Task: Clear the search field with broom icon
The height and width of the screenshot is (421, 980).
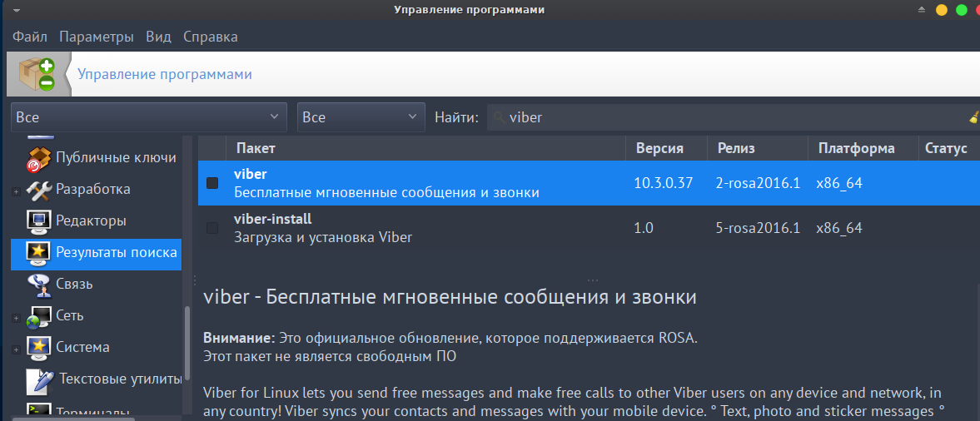Action: coord(973,117)
